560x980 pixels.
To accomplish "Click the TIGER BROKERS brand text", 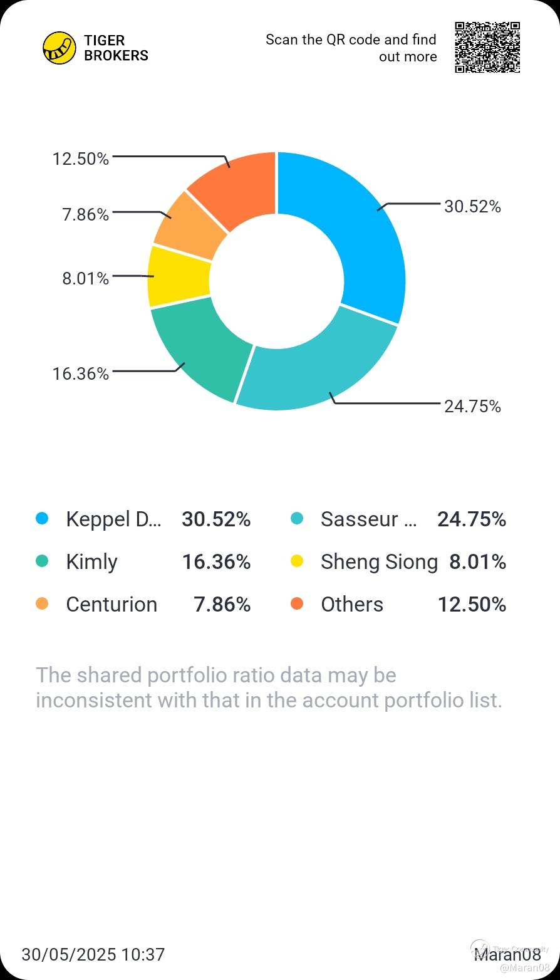I will (x=116, y=48).
